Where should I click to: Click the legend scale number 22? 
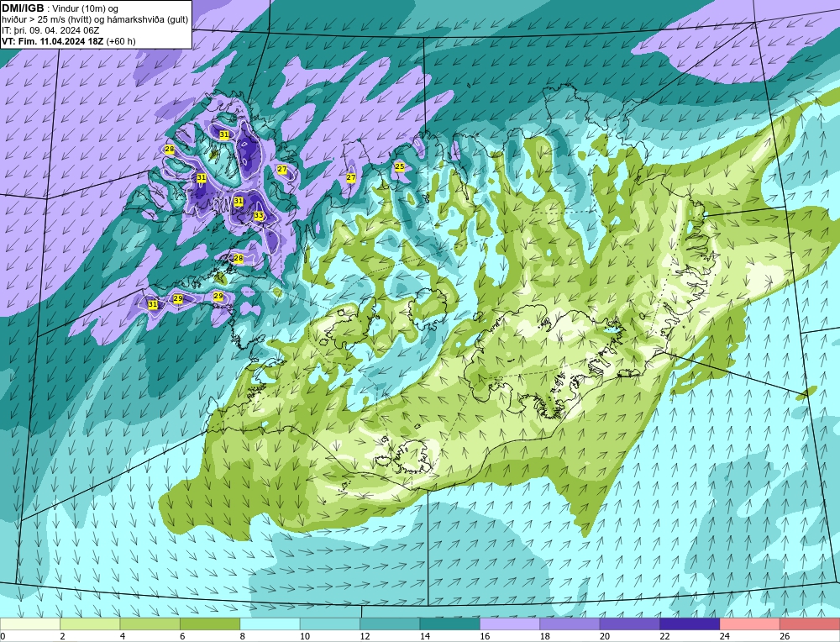pyautogui.click(x=664, y=637)
